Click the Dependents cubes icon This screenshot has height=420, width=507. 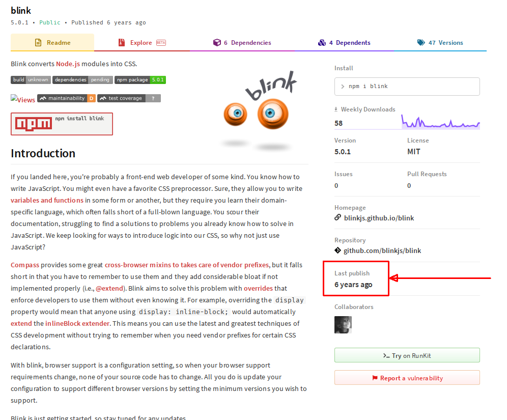pos(322,42)
